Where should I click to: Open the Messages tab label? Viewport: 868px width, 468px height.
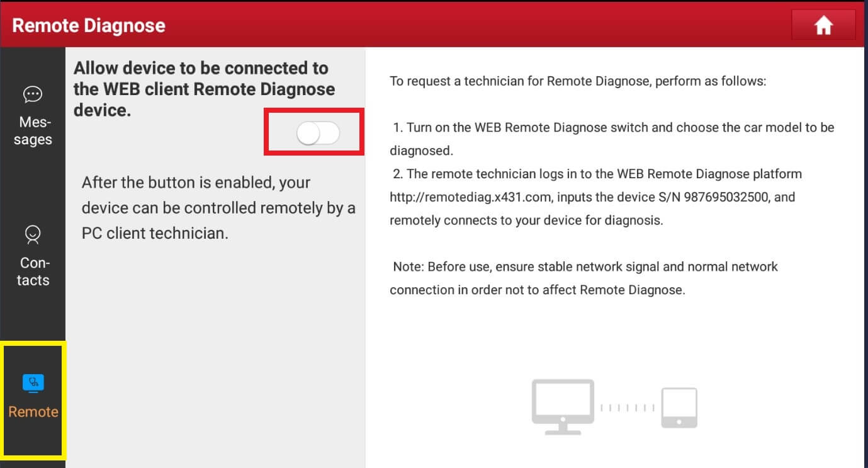coord(33,131)
